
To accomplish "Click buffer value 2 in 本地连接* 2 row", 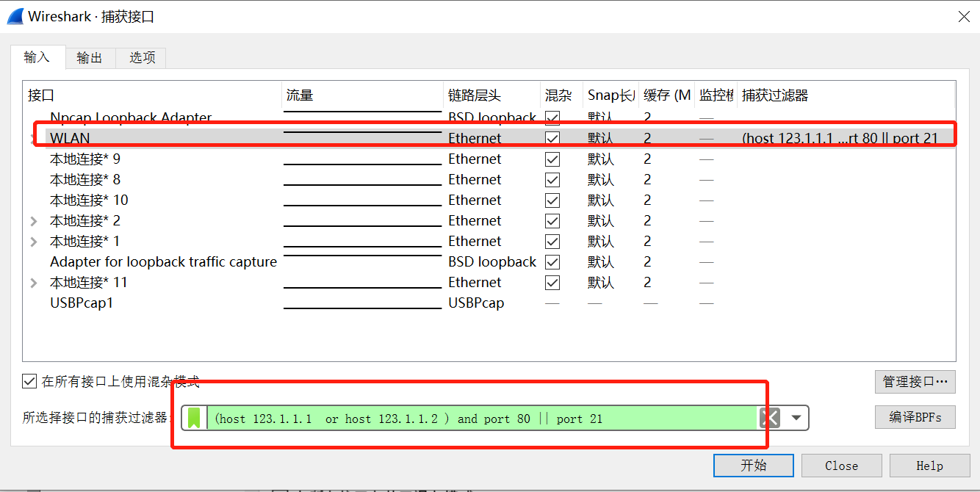I will pyautogui.click(x=647, y=220).
